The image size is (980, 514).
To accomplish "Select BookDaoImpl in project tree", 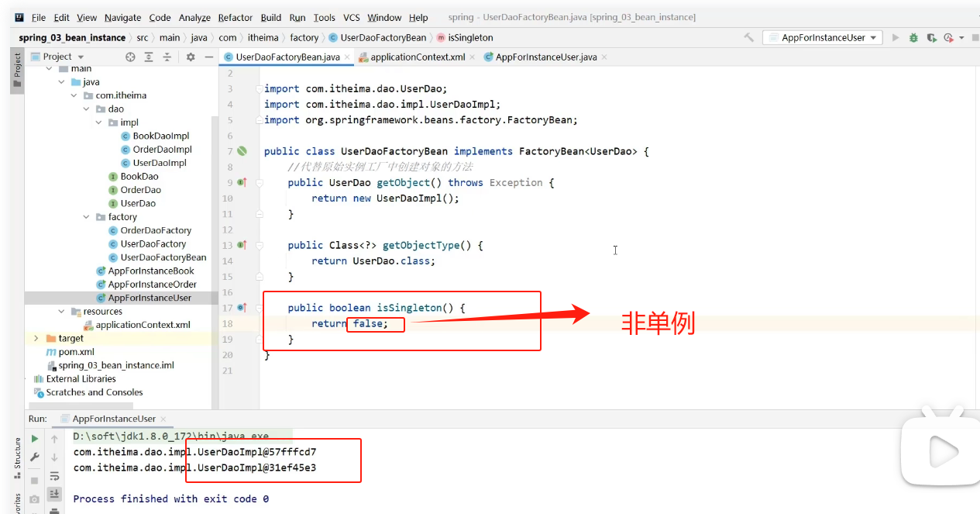I will (160, 136).
